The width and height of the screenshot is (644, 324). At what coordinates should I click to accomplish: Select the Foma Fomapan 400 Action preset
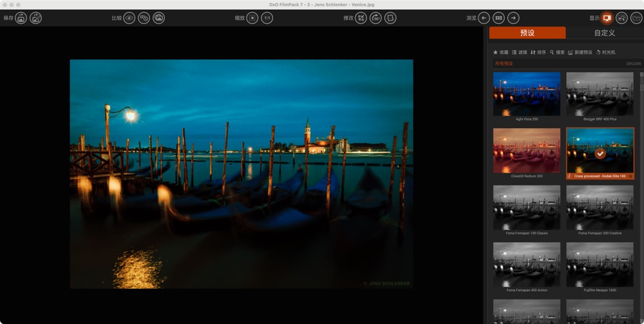point(527,265)
